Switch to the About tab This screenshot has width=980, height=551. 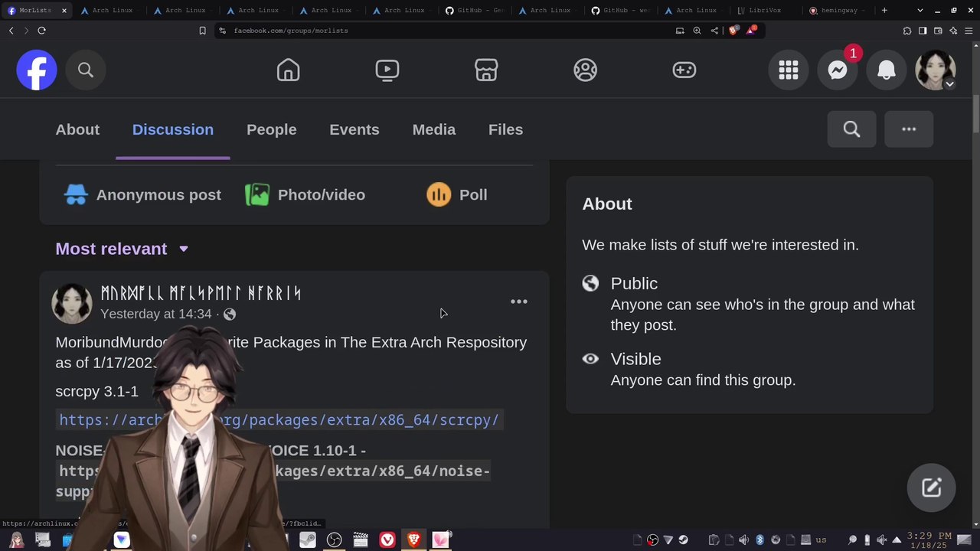point(77,129)
